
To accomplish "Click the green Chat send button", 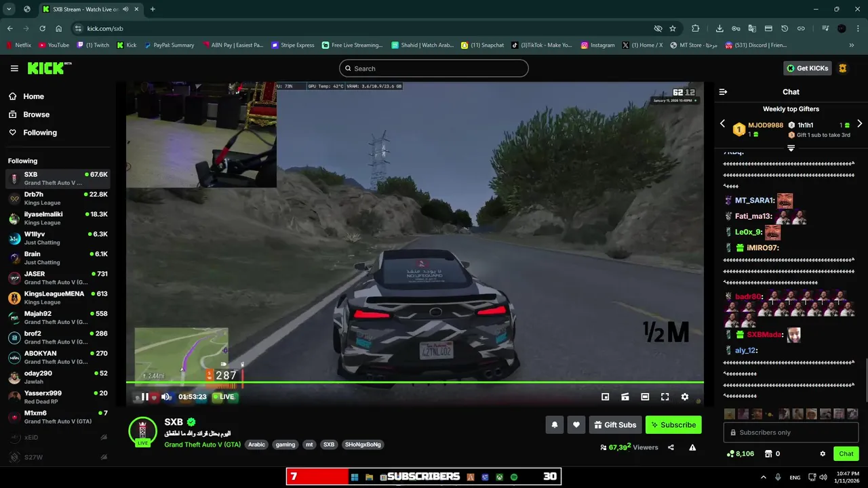I will point(846,454).
